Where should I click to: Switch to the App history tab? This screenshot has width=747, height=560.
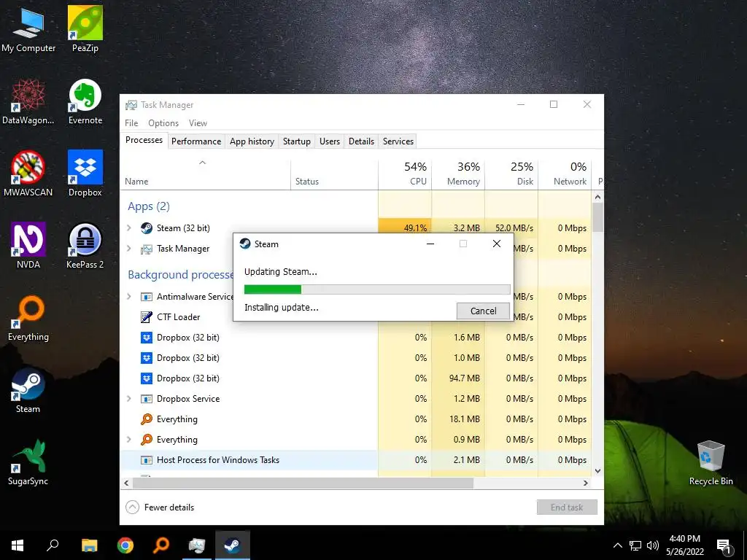[x=252, y=141]
